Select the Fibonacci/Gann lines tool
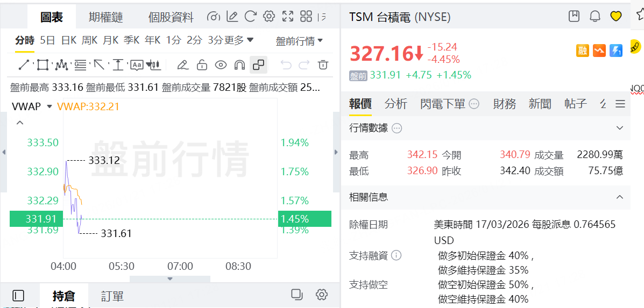 pyautogui.click(x=81, y=65)
